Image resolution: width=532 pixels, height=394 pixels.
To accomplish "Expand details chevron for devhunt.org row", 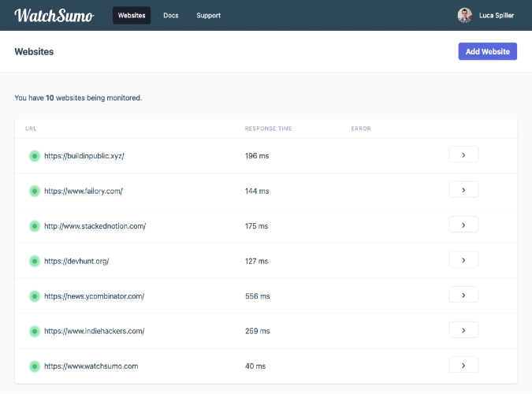I will 463,259.
